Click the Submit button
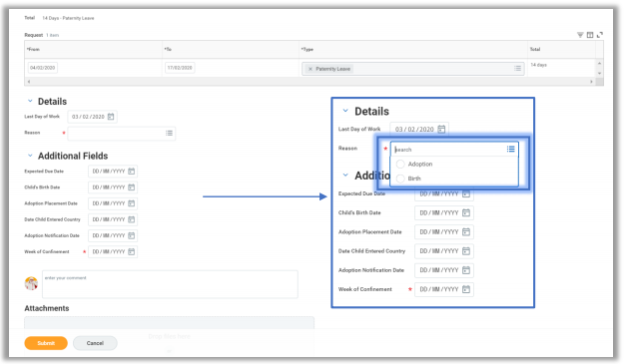The width and height of the screenshot is (624, 364). click(x=46, y=343)
